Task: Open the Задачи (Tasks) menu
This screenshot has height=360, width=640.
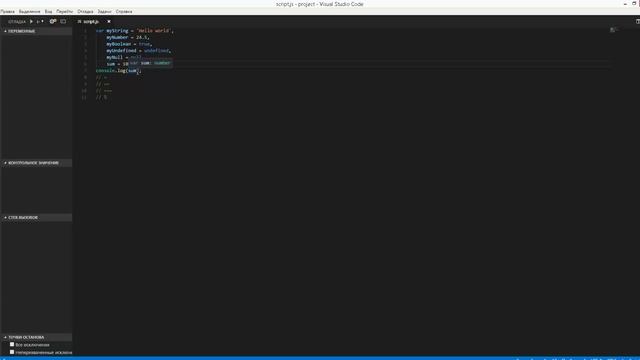Action: point(104,11)
